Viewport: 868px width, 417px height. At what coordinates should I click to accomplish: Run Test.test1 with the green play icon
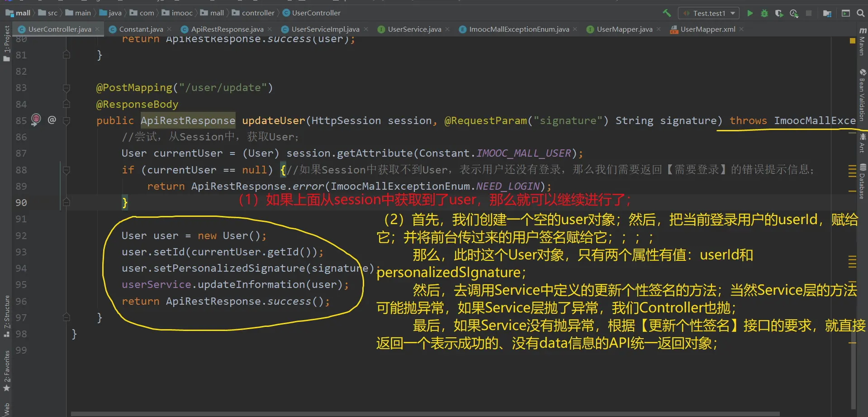point(750,13)
